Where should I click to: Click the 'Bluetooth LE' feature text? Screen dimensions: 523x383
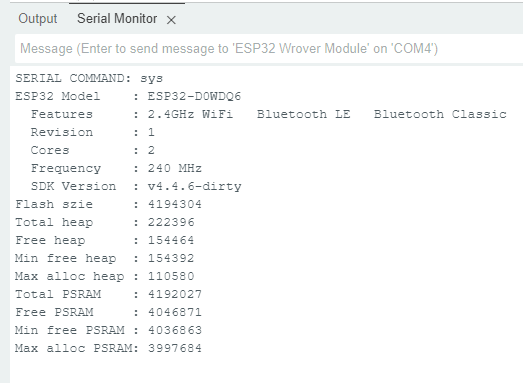(x=304, y=114)
